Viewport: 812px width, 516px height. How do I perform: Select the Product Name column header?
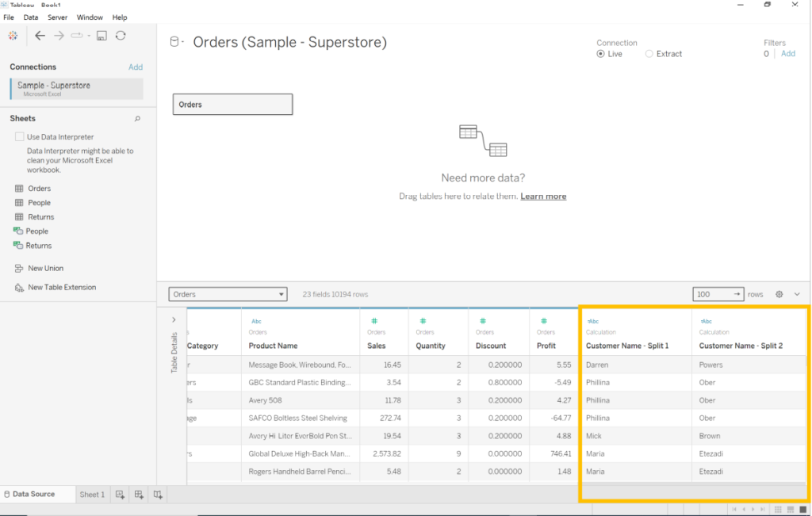273,346
